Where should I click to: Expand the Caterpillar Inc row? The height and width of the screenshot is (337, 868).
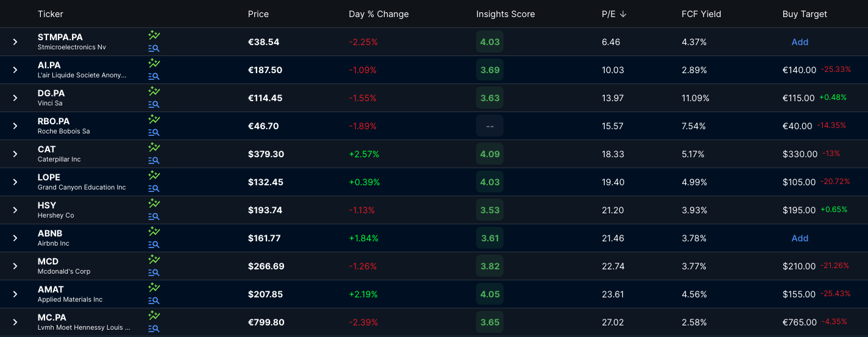15,154
